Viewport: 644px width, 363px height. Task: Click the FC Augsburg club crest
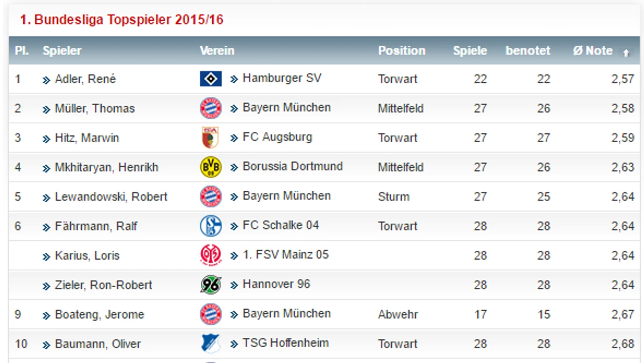tap(210, 137)
